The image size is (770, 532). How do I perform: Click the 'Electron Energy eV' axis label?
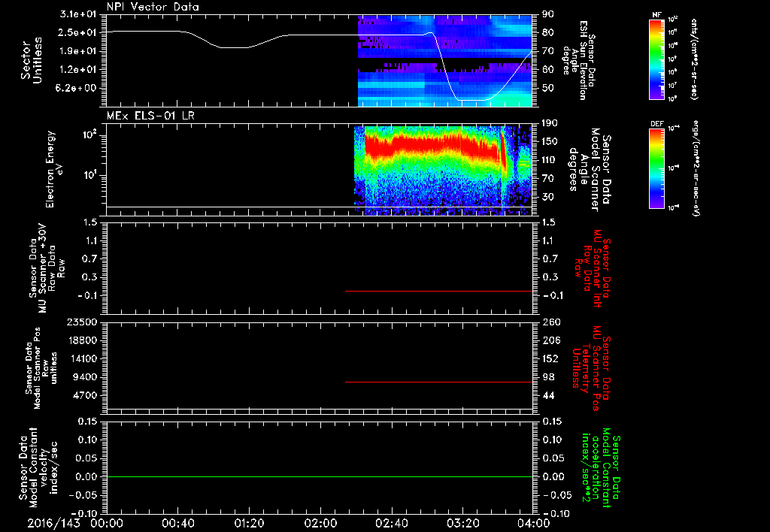55,169
